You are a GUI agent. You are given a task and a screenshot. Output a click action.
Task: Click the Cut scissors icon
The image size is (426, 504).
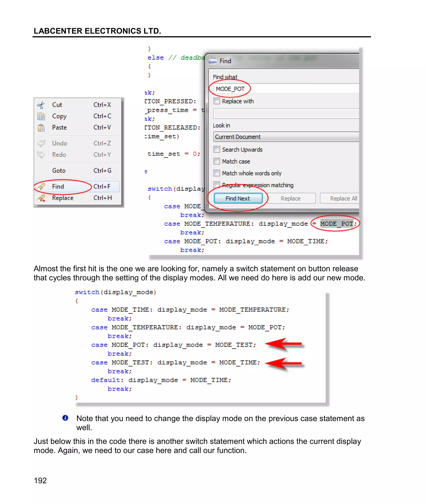pyautogui.click(x=41, y=105)
